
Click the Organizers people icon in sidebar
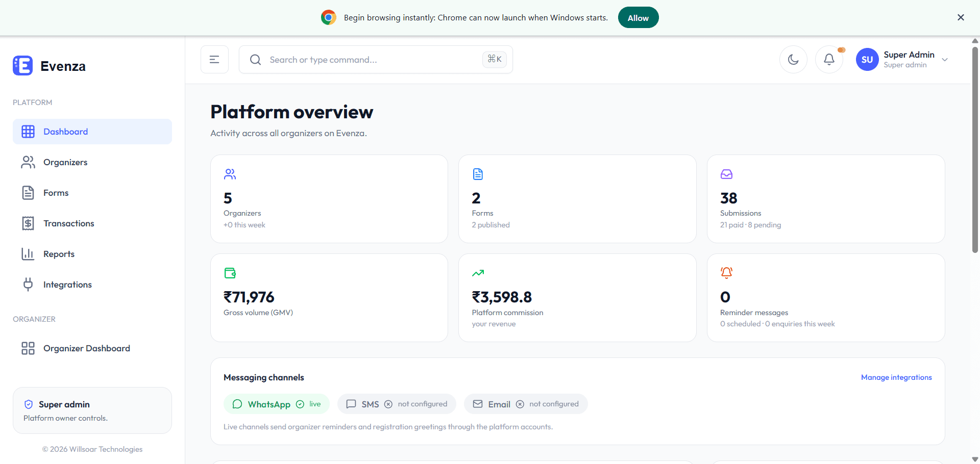(x=28, y=162)
